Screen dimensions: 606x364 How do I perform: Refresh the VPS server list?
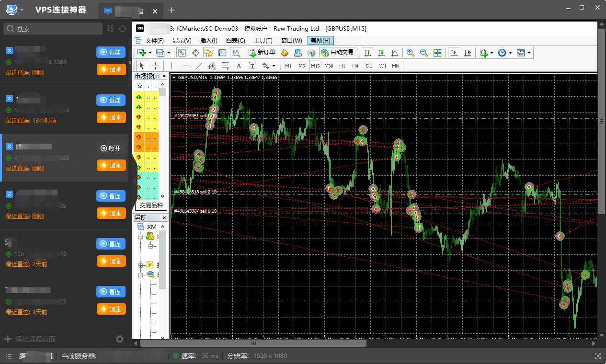click(x=123, y=29)
